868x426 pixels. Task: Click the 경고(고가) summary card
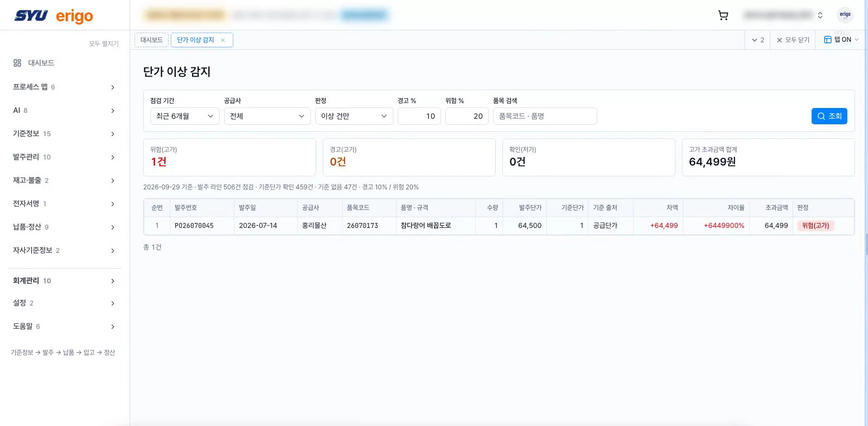409,157
